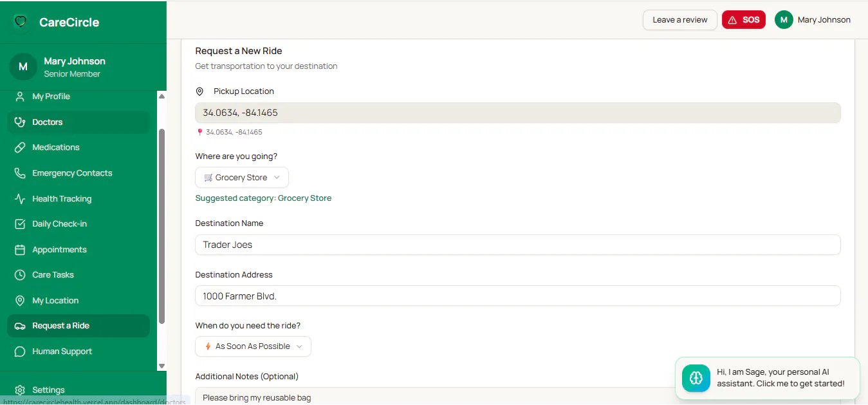
Task: Click the Settings gear icon
Action: pyautogui.click(x=20, y=390)
